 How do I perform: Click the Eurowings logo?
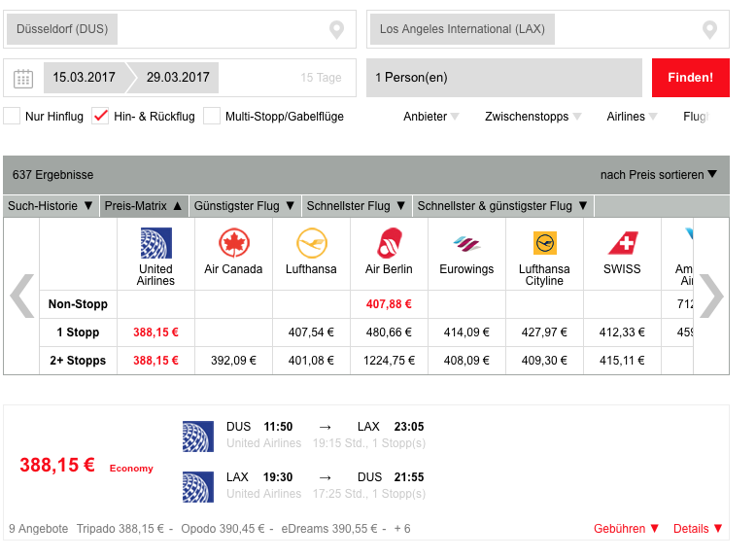[x=466, y=244]
